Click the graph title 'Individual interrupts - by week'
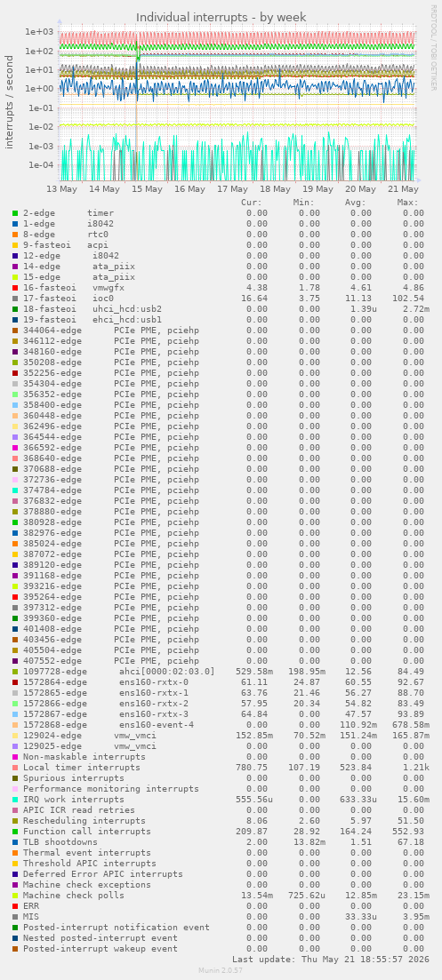The width and height of the screenshot is (442, 980). click(x=221, y=17)
